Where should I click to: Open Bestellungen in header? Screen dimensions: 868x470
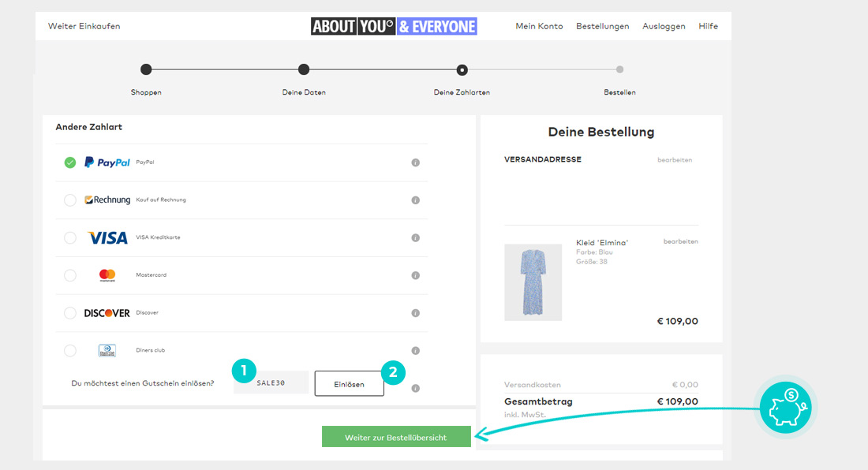point(602,26)
